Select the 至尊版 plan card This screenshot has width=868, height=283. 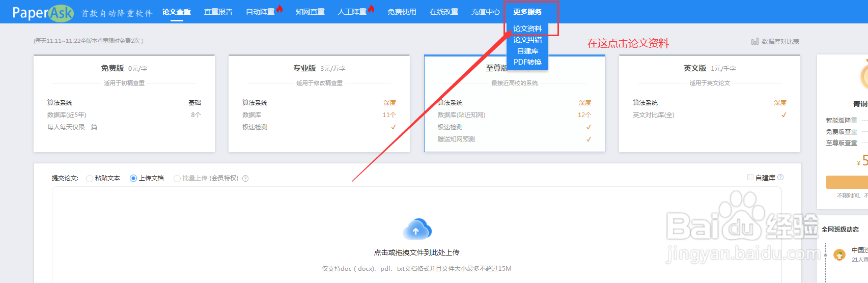(x=515, y=103)
